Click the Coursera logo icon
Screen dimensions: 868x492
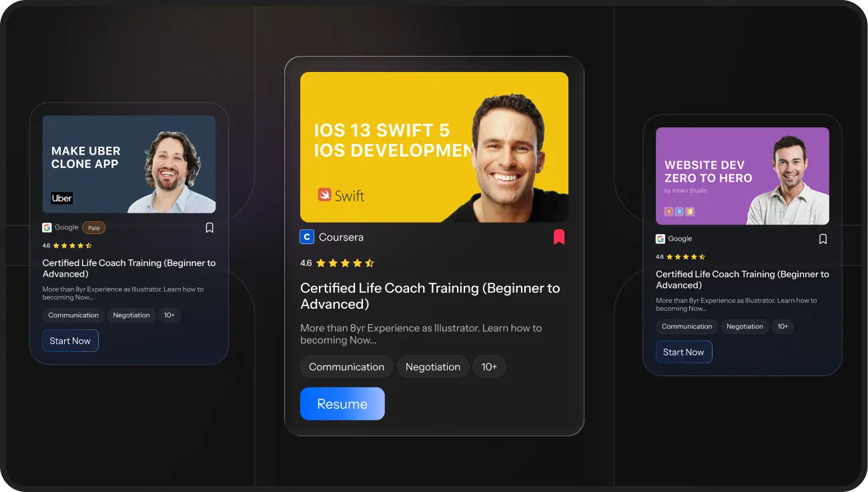(x=307, y=237)
